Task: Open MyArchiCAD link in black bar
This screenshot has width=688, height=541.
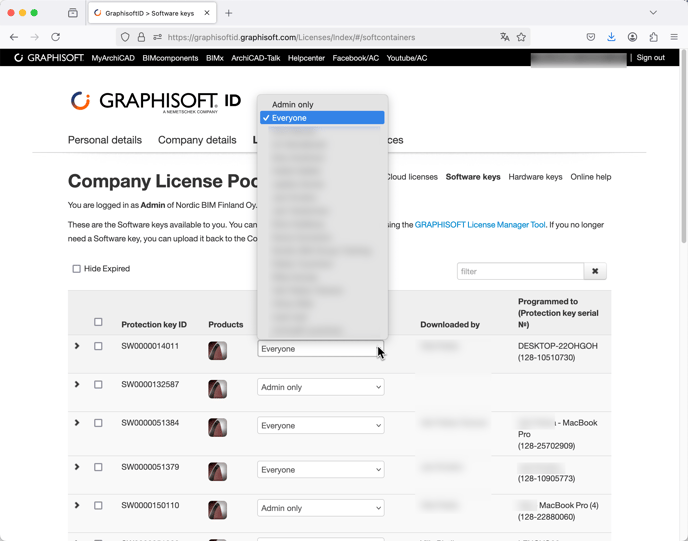Action: coord(113,58)
